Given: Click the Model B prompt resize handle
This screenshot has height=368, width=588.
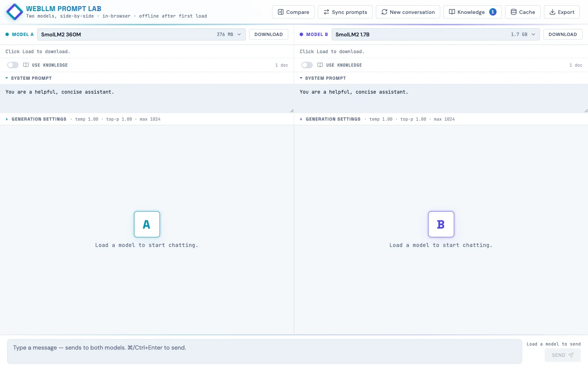Looking at the screenshot, I should coord(586,111).
